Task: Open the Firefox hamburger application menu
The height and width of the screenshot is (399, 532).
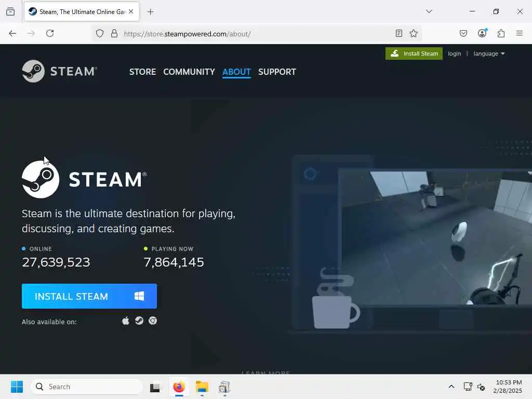Action: pos(520,33)
